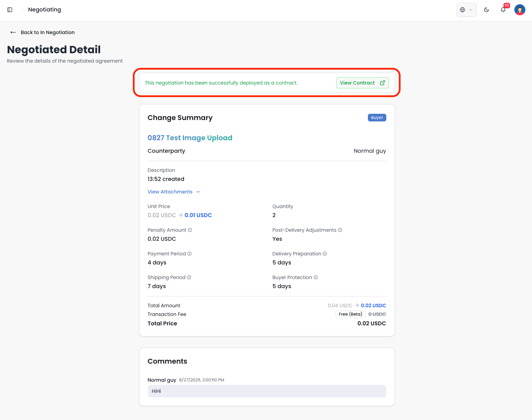
Task: Click the HiHi comment message
Action: 267,391
